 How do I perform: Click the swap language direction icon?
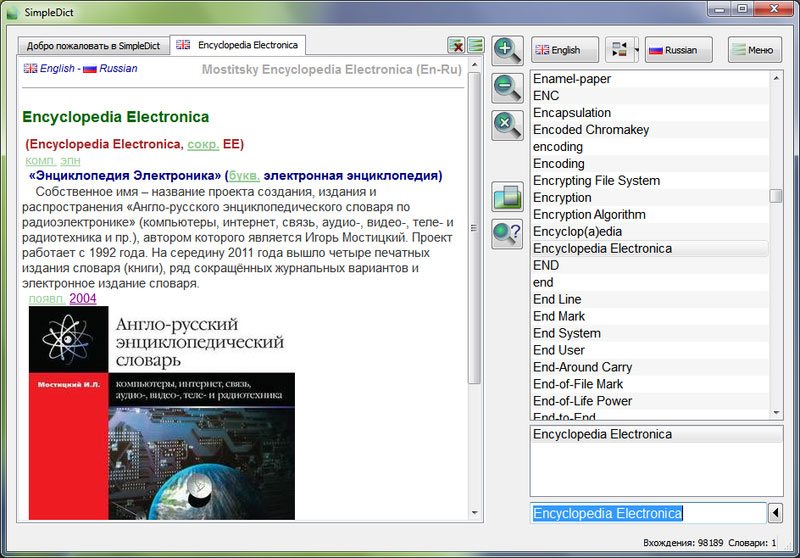[x=619, y=50]
